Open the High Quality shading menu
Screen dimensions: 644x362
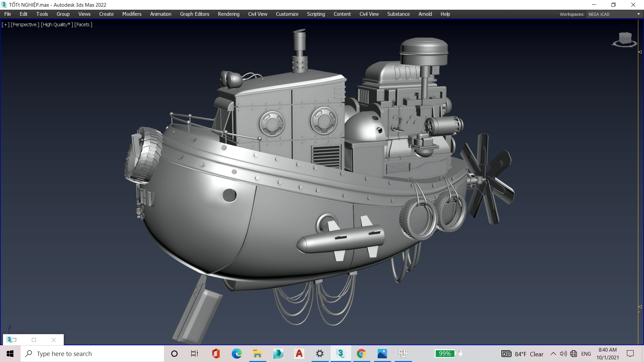coord(57,24)
